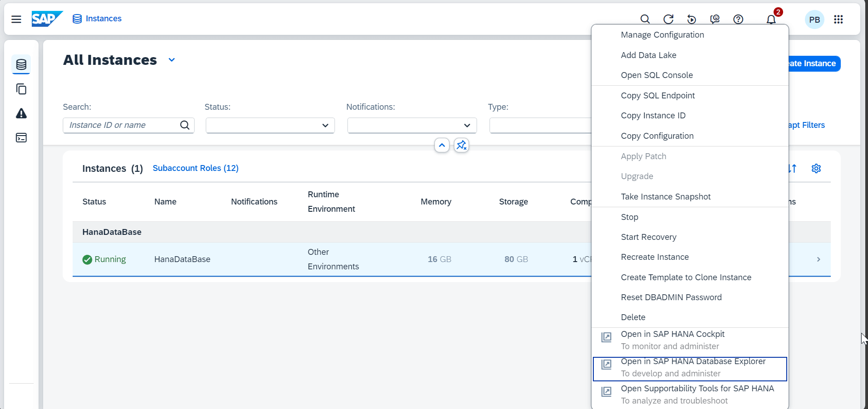The height and width of the screenshot is (409, 868).
Task: Open table settings via the gear icon
Action: [816, 168]
